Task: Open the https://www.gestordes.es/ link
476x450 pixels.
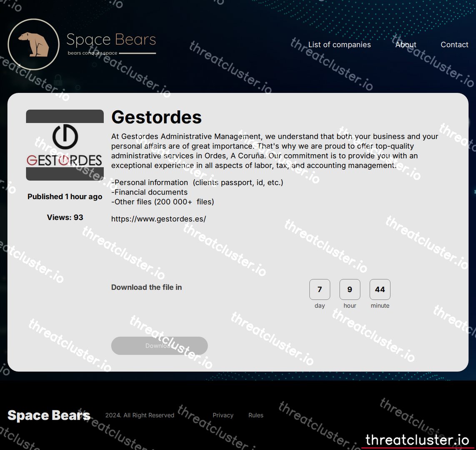Action: (158, 219)
